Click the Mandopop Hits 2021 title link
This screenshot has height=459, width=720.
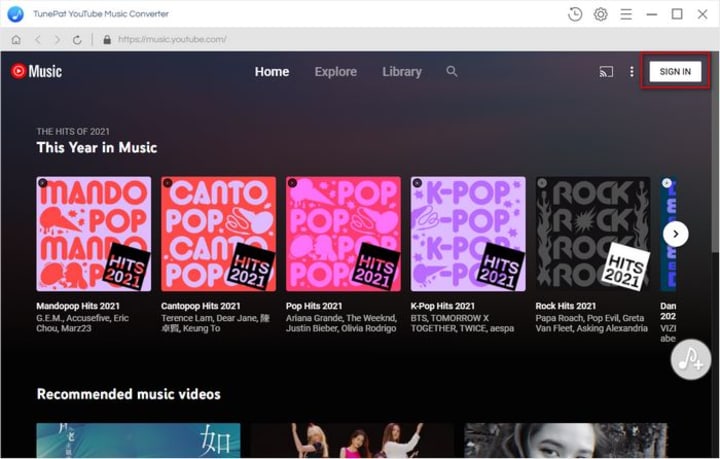pyautogui.click(x=78, y=306)
